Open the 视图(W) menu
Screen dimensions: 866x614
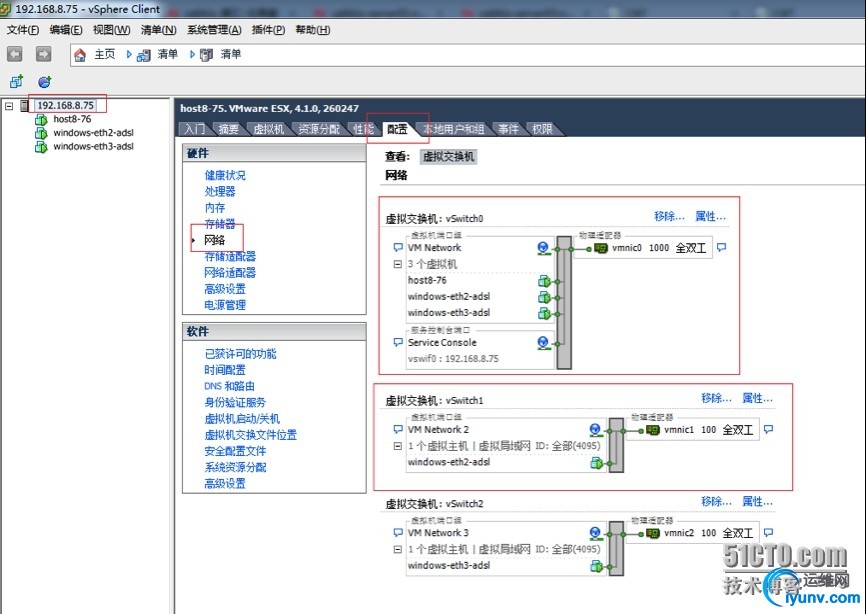coord(112,30)
